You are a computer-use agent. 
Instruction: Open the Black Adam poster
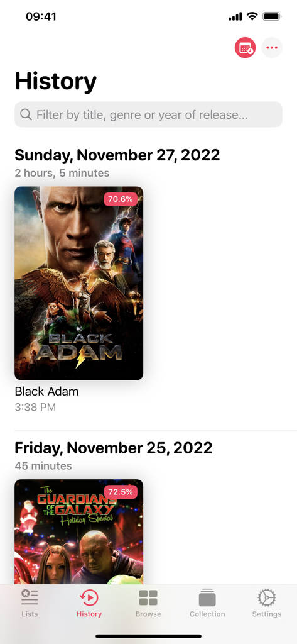click(x=78, y=283)
